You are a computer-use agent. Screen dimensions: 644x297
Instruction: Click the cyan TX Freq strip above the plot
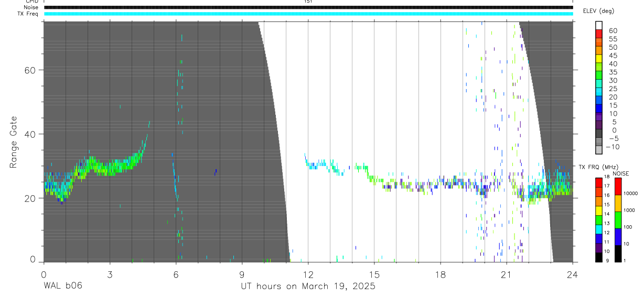pos(308,14)
